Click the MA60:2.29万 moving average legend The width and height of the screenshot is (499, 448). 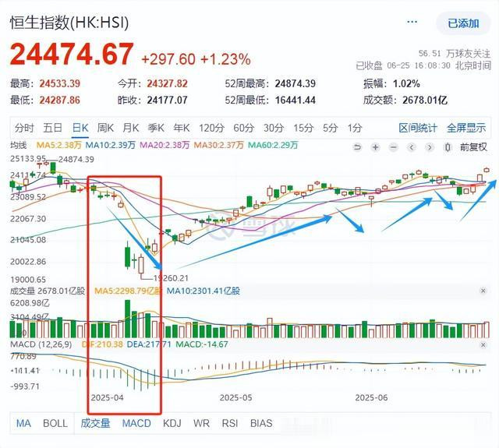pos(273,145)
